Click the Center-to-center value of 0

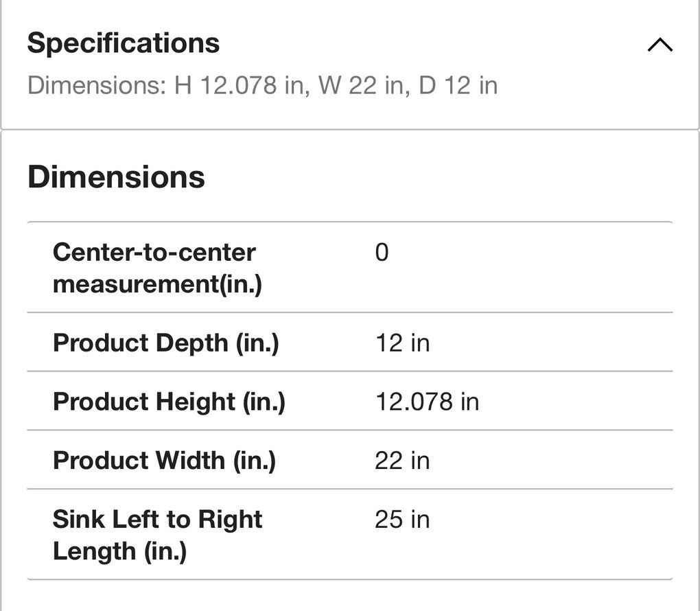(382, 253)
